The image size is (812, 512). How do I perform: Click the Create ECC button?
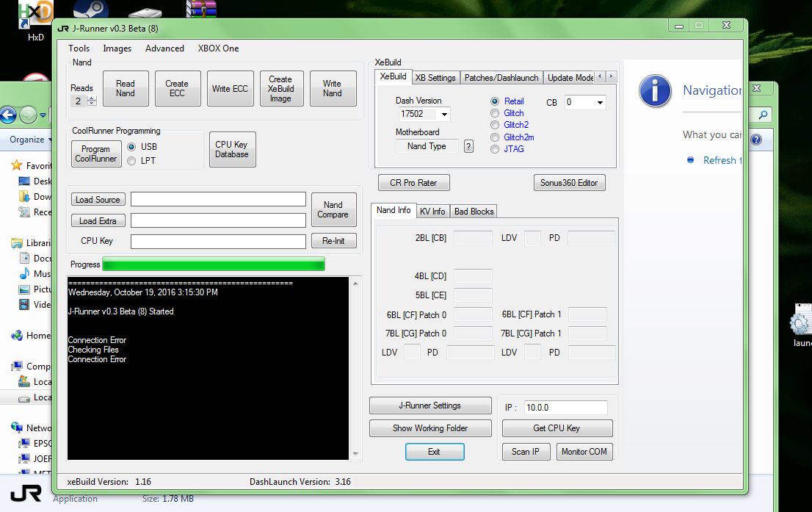[177, 89]
